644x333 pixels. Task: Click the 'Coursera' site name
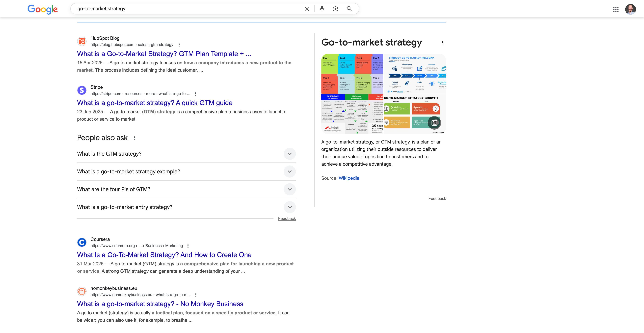[100, 240]
